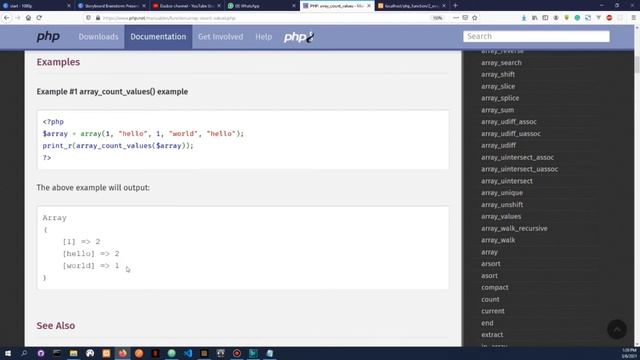
Task: Open the Help nav item
Action: [x=264, y=37]
